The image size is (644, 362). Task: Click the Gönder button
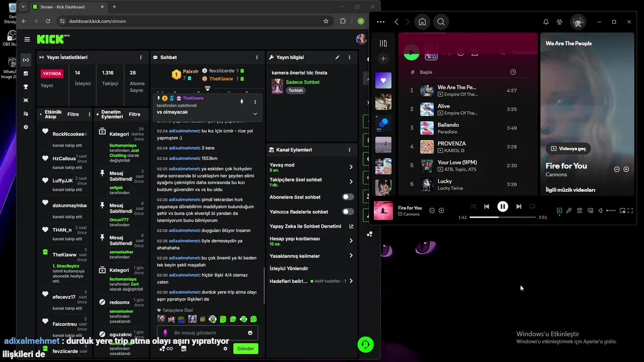tap(246, 348)
